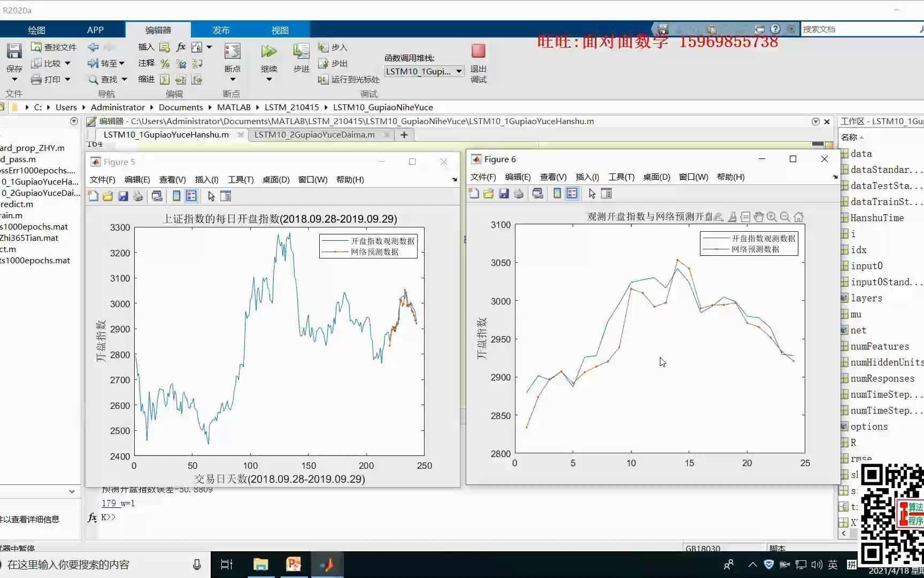924x578 pixels.
Task: Open 文件(F) menu in Figure 6
Action: tap(483, 177)
